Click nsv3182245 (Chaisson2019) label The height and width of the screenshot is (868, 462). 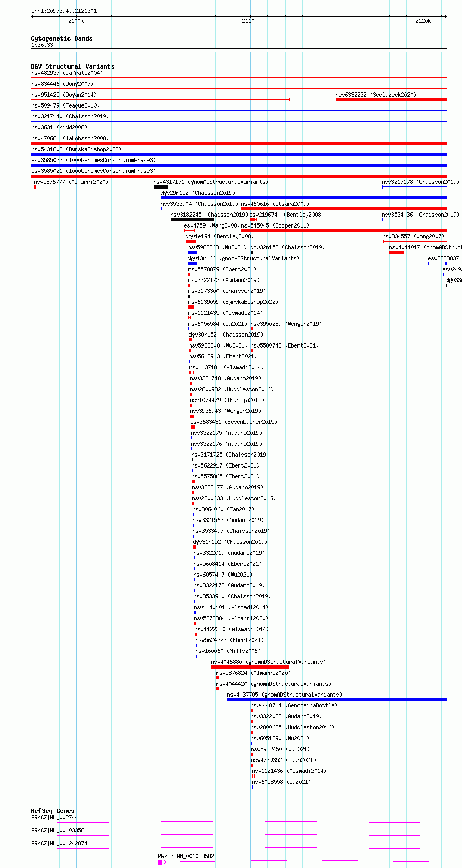tap(209, 215)
